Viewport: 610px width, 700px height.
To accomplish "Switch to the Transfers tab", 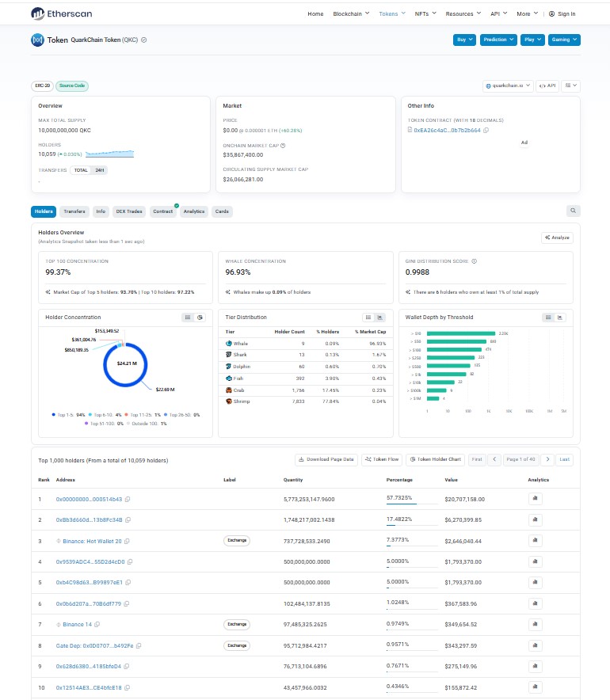I will (x=74, y=211).
